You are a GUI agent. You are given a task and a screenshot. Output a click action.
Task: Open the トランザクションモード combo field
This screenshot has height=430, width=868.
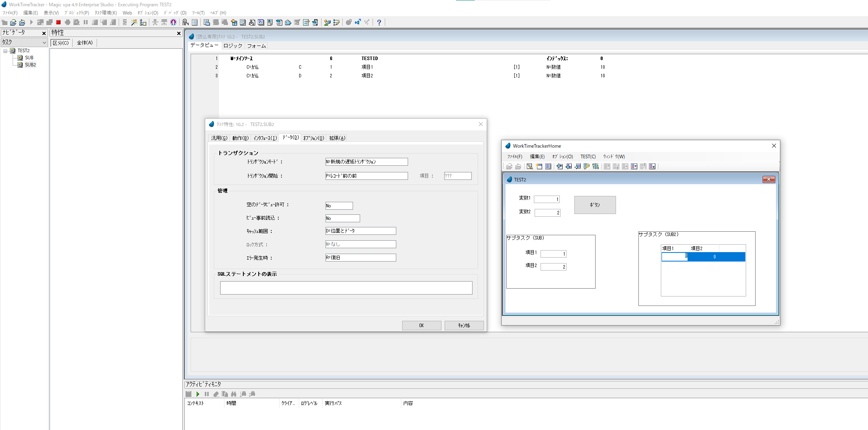pos(366,162)
